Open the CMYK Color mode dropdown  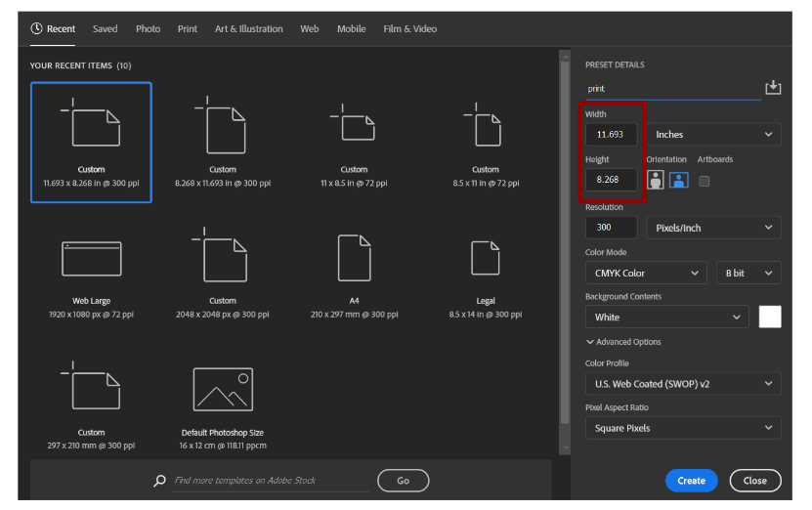[646, 273]
